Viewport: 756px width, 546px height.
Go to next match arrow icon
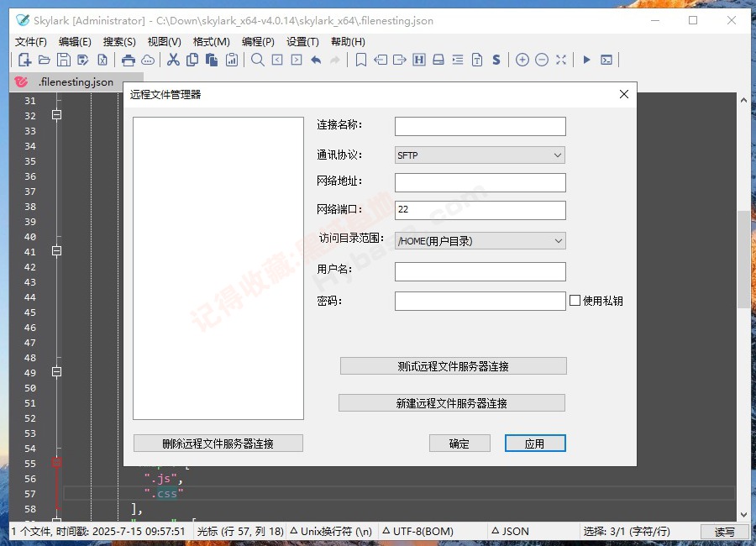point(297,60)
